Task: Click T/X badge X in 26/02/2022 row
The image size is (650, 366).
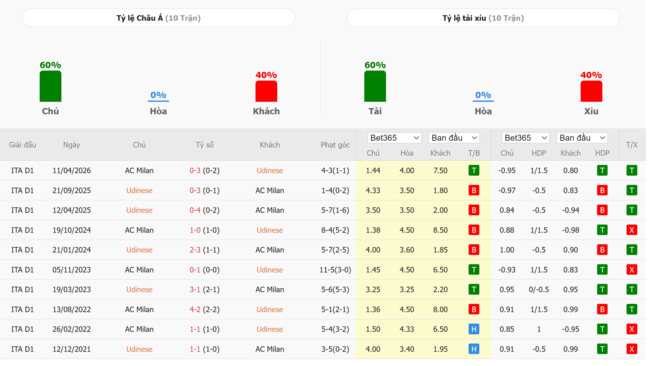Action: 632,329
